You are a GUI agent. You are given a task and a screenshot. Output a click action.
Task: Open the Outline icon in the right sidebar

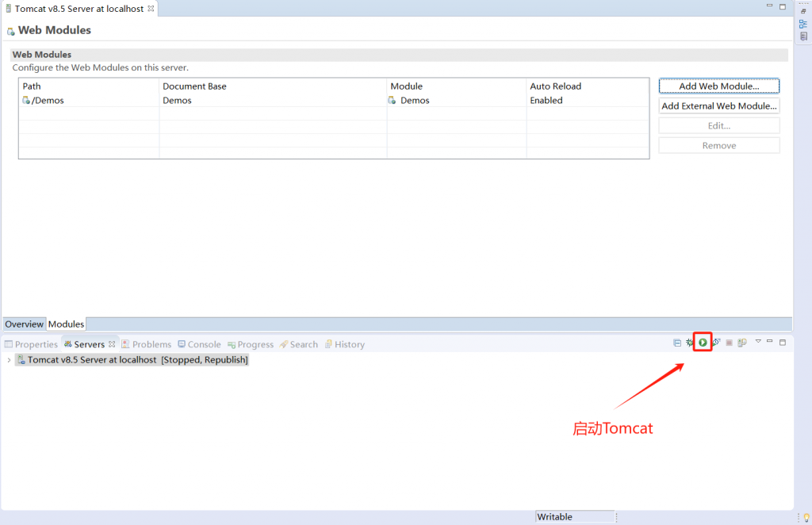803,24
